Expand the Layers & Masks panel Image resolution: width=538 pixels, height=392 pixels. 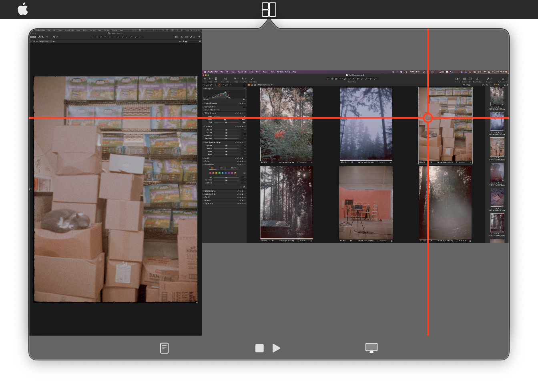coord(211,103)
